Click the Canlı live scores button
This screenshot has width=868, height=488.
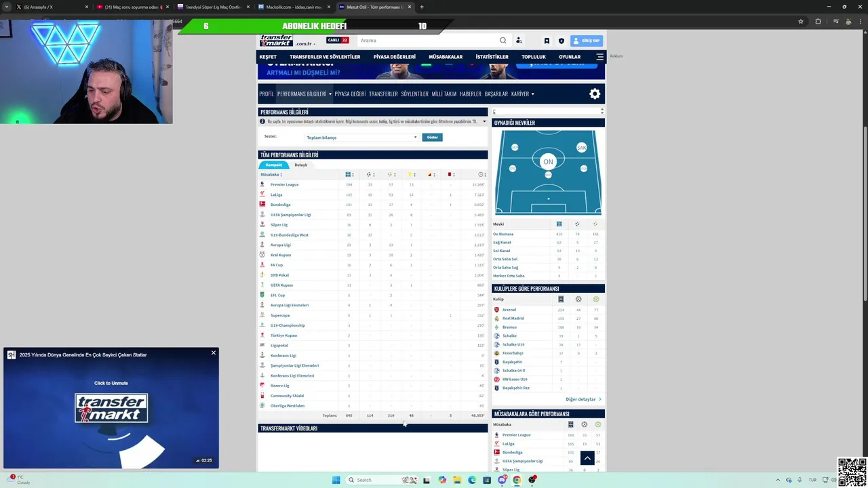[338, 41]
